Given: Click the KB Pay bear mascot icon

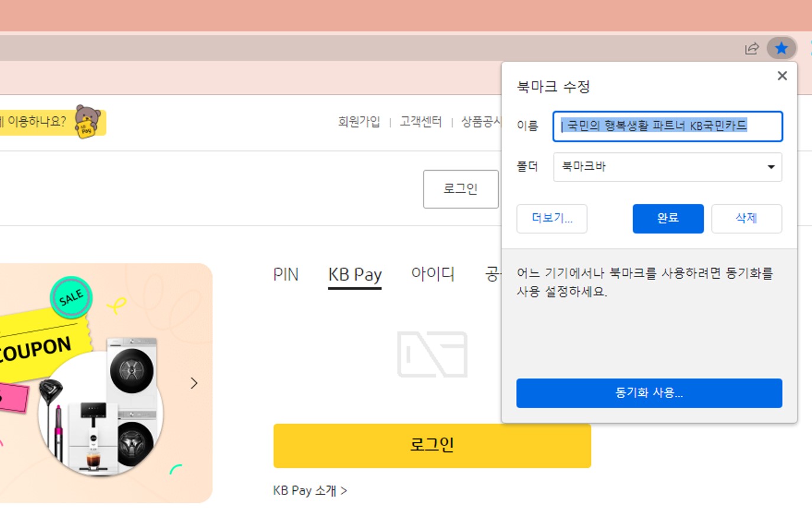Looking at the screenshot, I should [x=87, y=122].
